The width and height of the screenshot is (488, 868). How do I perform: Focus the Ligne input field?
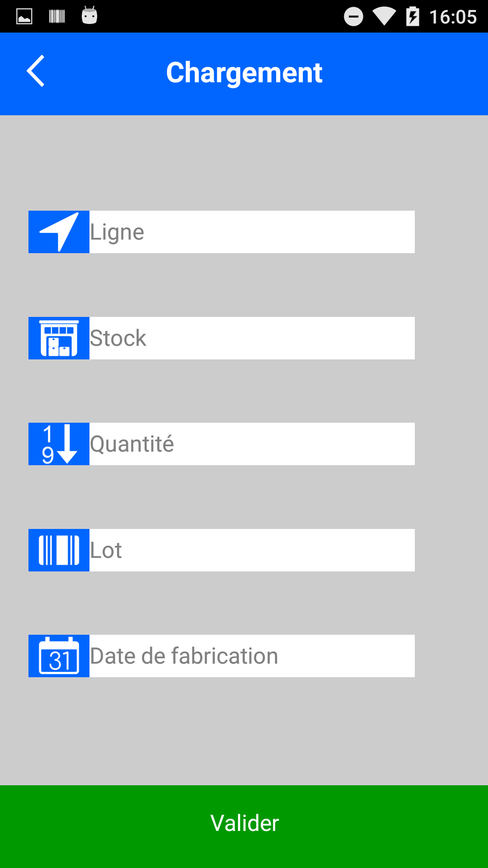(252, 232)
